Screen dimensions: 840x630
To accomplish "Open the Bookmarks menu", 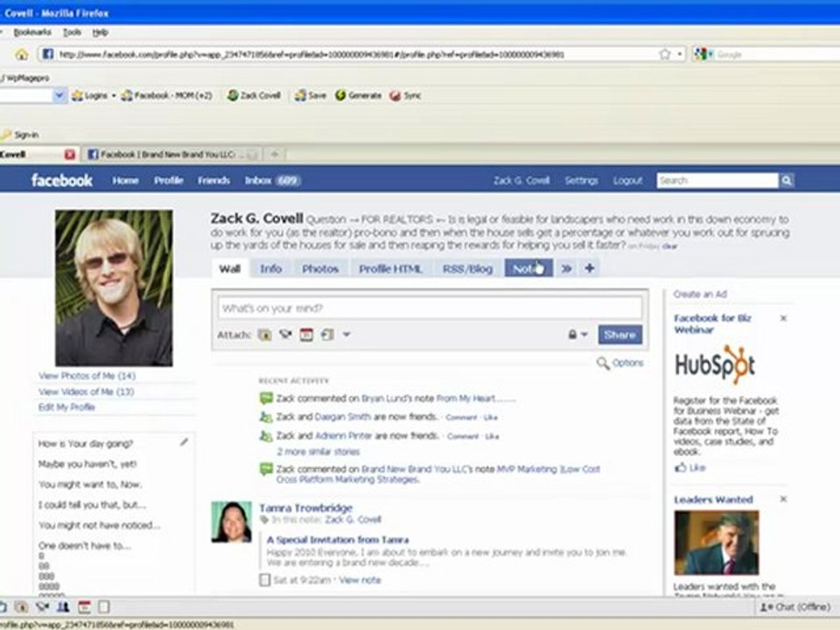I will [x=32, y=32].
